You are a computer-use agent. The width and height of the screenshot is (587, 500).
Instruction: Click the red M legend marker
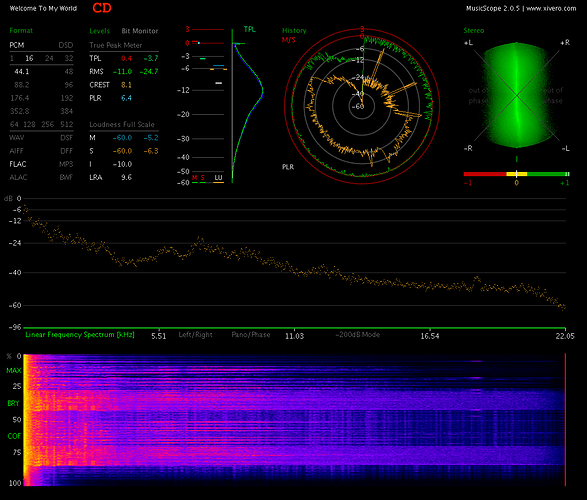click(195, 178)
